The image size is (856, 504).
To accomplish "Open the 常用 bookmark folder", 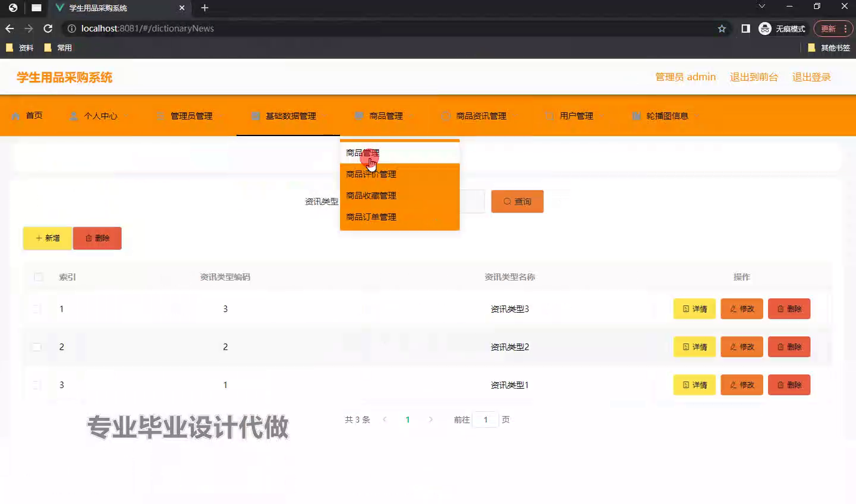I will [58, 48].
